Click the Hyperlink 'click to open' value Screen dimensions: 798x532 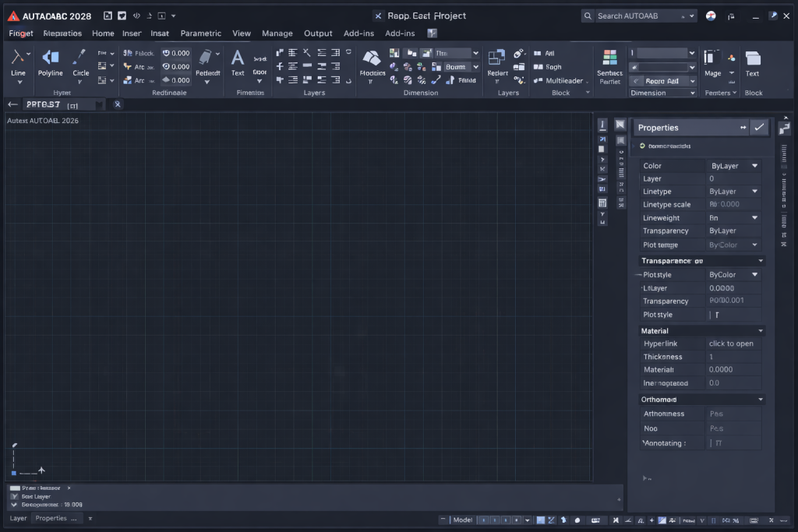tap(731, 344)
